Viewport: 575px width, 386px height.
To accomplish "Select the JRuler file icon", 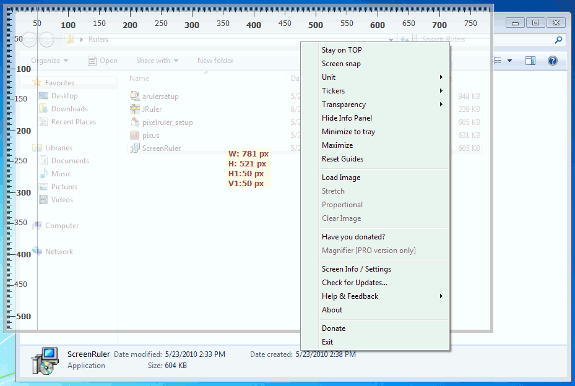I will (x=135, y=109).
